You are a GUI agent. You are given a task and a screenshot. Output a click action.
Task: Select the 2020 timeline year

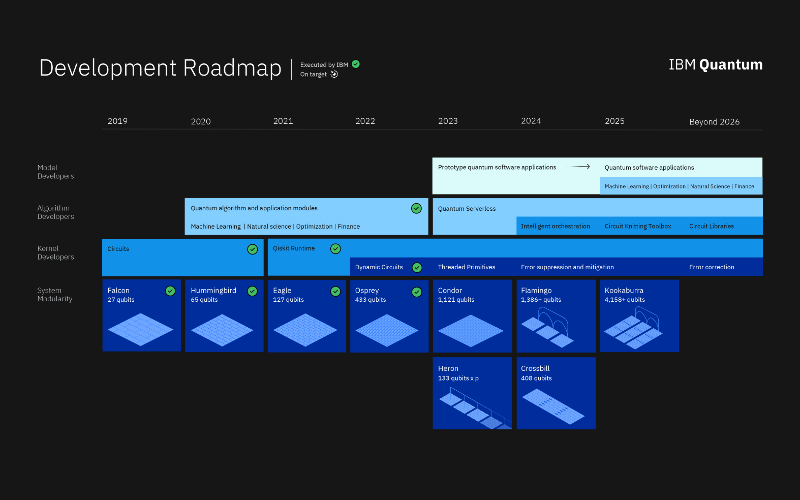[x=201, y=121]
